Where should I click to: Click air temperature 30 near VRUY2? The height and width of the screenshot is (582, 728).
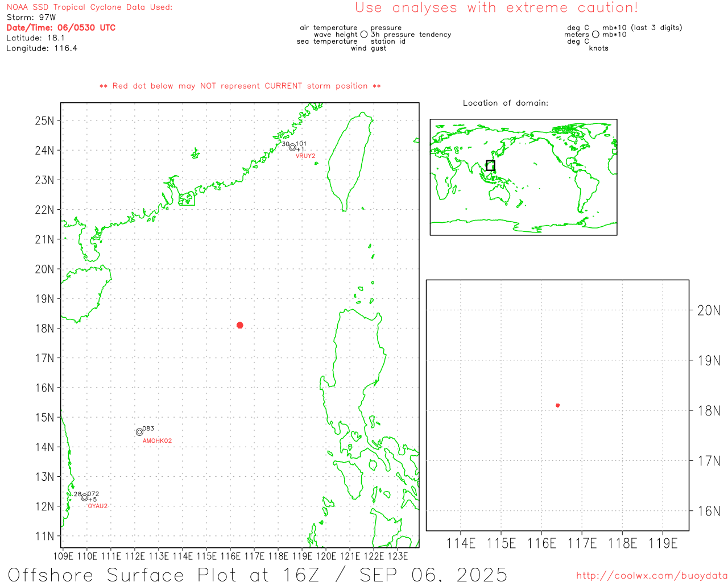tap(286, 144)
